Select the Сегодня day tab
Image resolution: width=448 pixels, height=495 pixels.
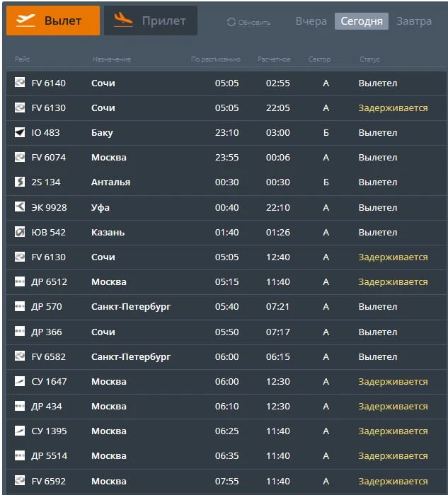[362, 21]
